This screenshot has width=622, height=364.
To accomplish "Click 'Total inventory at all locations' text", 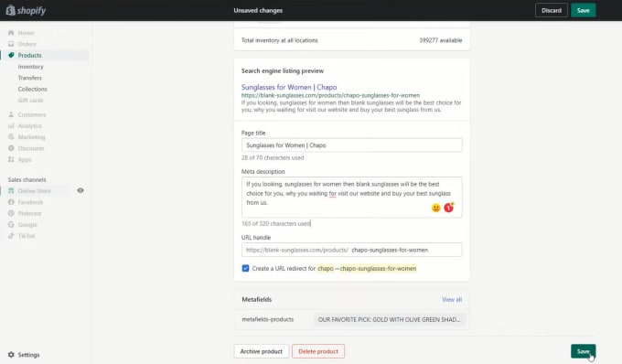I will 279,40.
